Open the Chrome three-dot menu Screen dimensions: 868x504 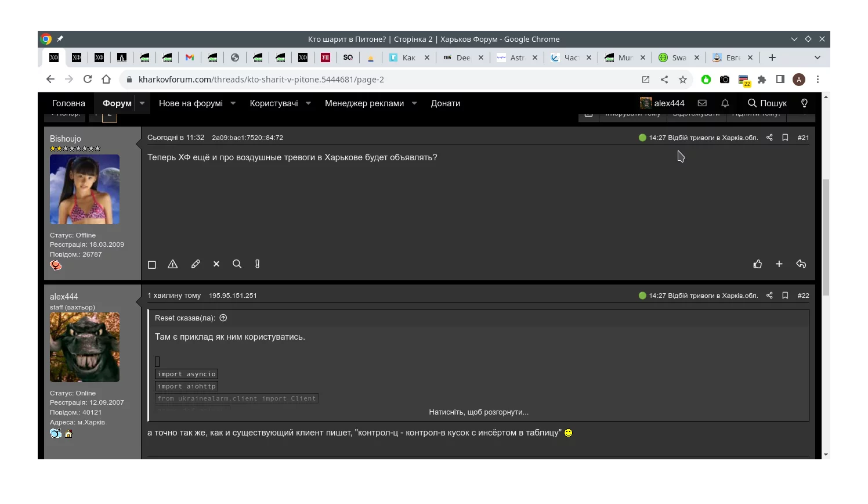click(818, 80)
